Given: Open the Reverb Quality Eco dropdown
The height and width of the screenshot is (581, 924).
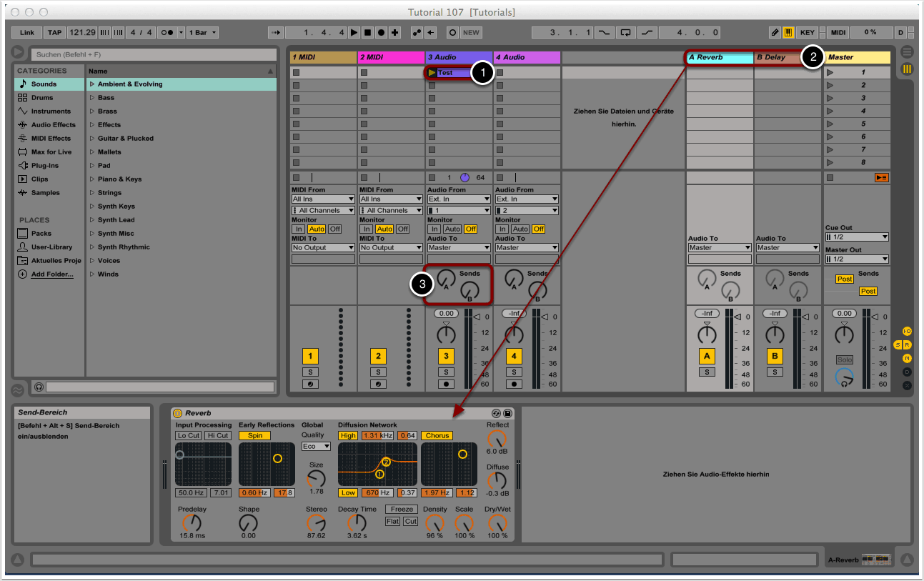Looking at the screenshot, I should tap(316, 446).
